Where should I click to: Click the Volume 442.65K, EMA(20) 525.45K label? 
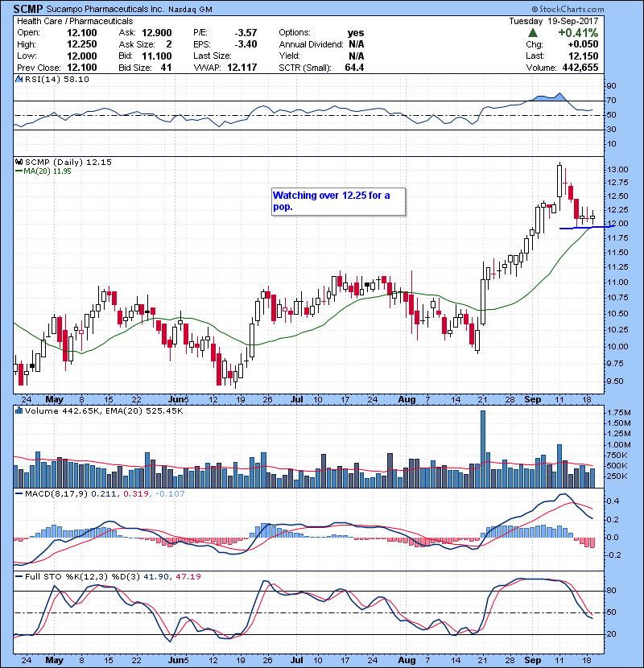tap(104, 410)
